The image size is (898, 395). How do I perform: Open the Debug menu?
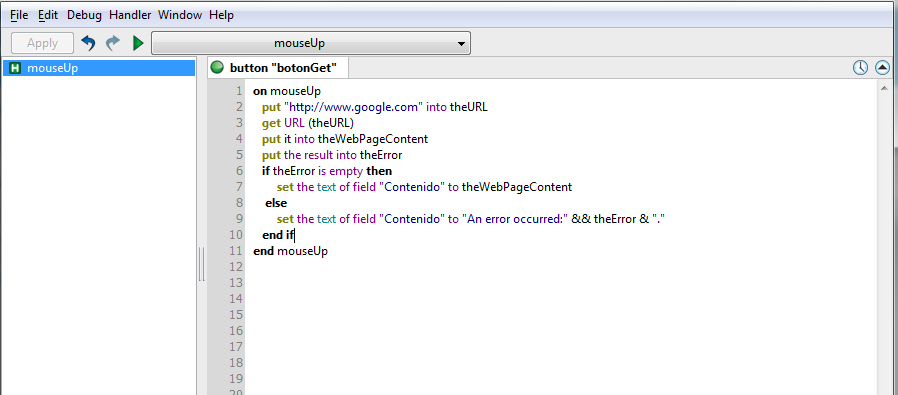84,15
